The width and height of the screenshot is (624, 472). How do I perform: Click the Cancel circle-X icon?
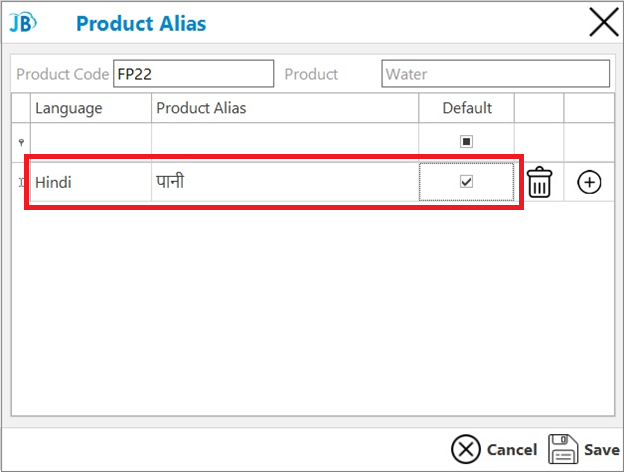click(465, 449)
